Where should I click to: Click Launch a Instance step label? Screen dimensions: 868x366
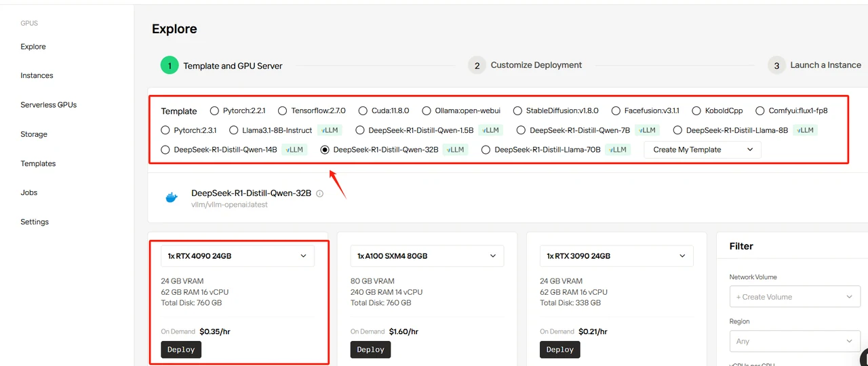tap(826, 65)
